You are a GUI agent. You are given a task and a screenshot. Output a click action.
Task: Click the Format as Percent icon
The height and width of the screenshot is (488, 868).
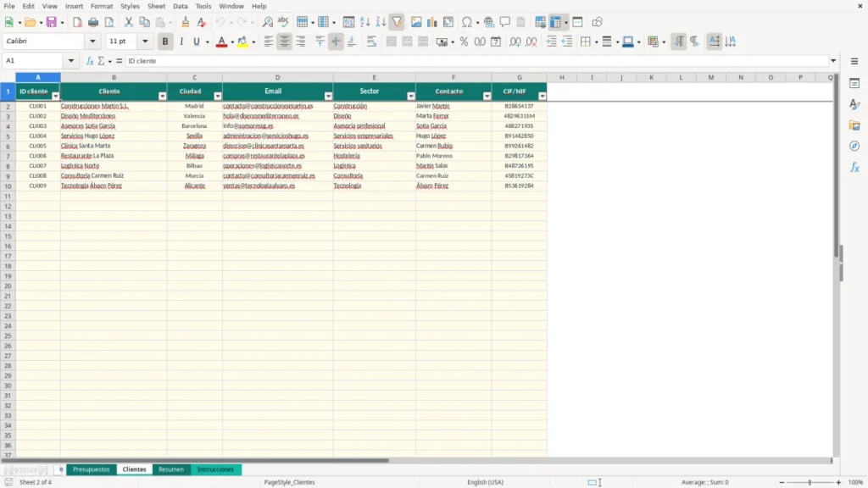coord(464,42)
